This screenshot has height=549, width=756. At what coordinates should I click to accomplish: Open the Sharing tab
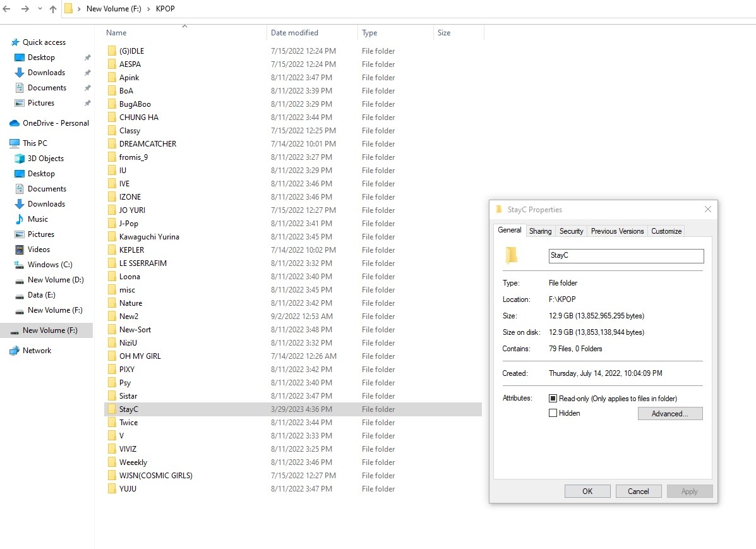540,231
